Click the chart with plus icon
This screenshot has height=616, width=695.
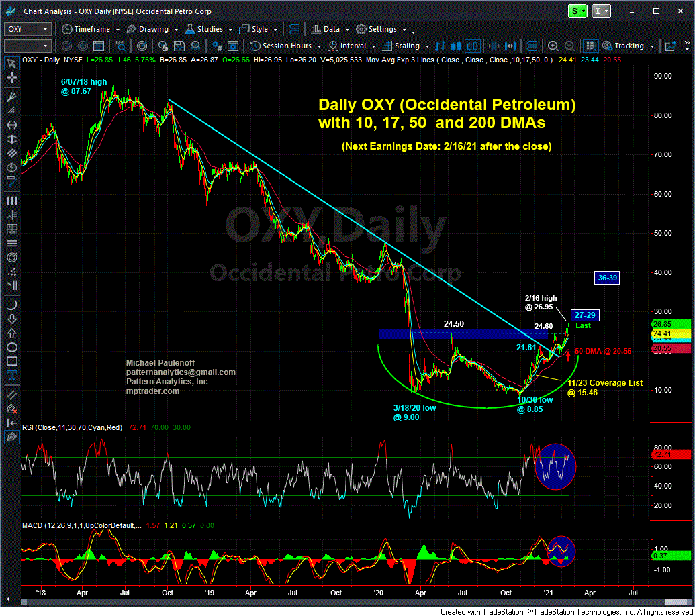click(x=670, y=46)
